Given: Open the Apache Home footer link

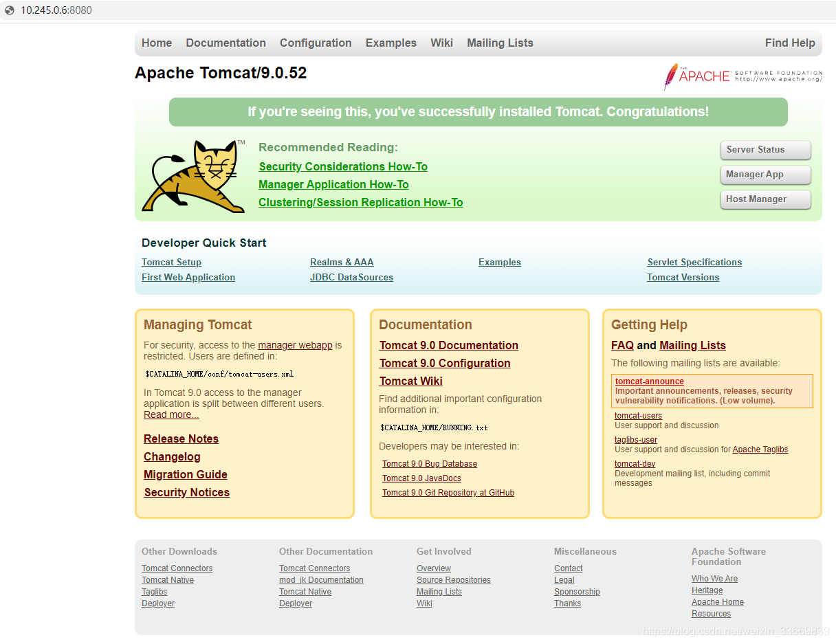Looking at the screenshot, I should (x=717, y=602).
